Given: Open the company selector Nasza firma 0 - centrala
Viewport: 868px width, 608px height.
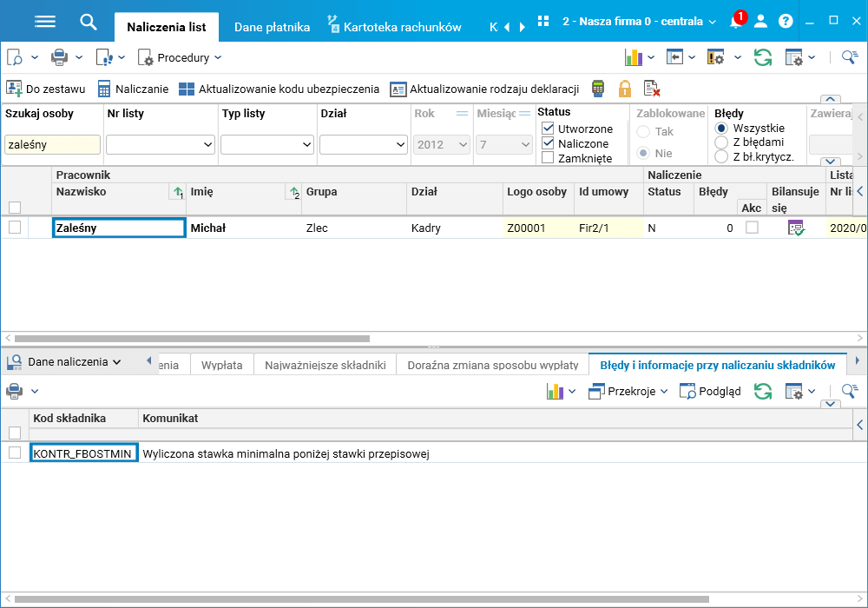Looking at the screenshot, I should pos(639,22).
